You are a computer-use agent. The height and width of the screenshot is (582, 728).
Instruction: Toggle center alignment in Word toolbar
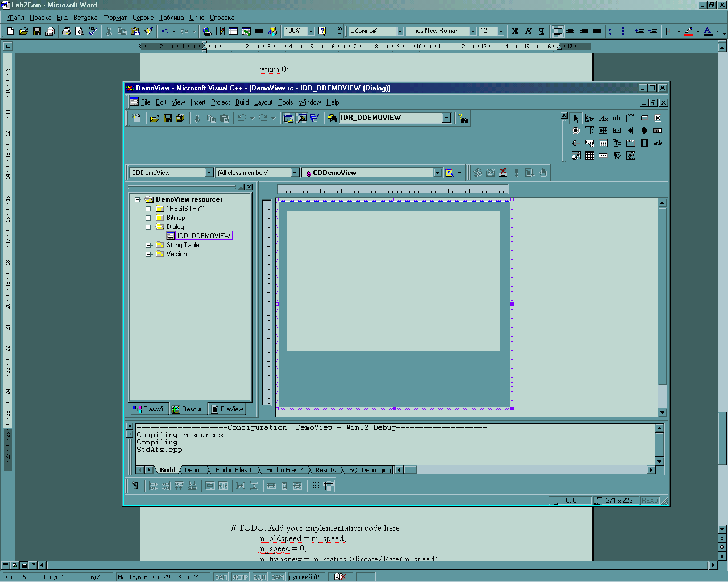(570, 31)
